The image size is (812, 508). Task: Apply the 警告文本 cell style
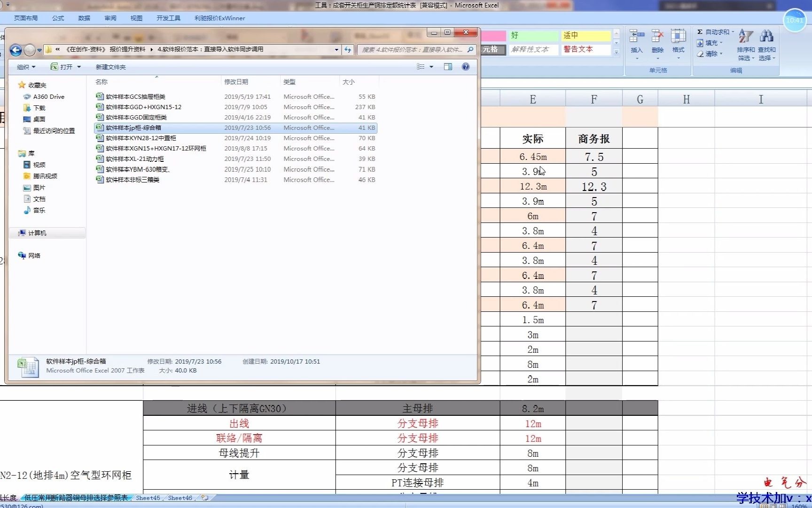coord(586,49)
